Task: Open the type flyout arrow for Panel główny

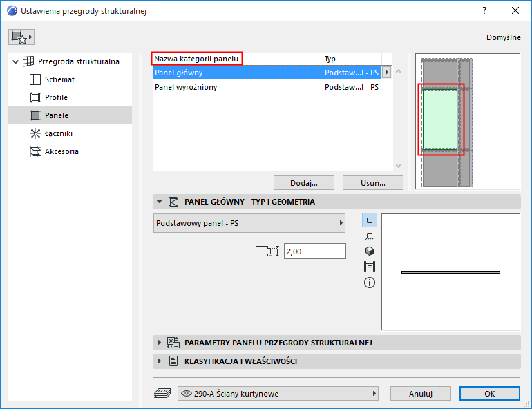Action: click(387, 73)
